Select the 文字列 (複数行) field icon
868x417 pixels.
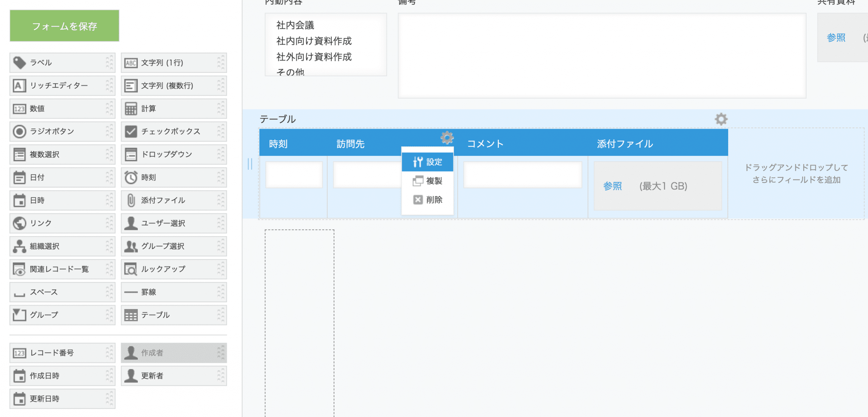click(x=131, y=86)
